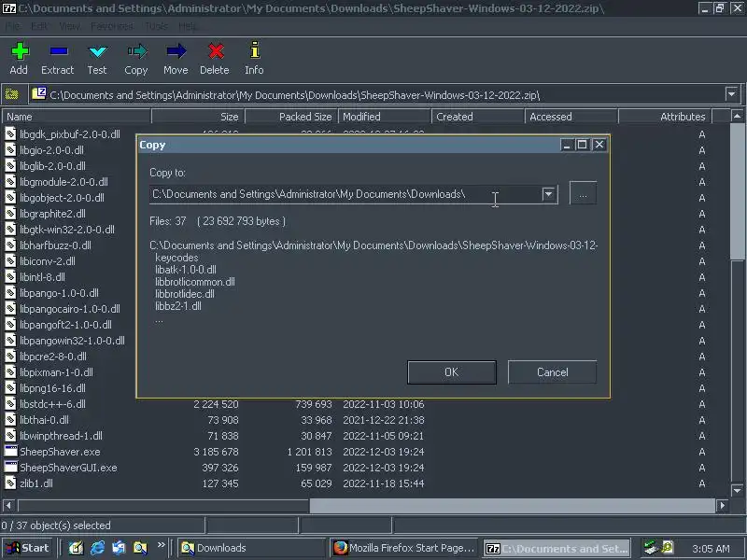Click the file icon of libstdc++-6.dll

[10, 404]
